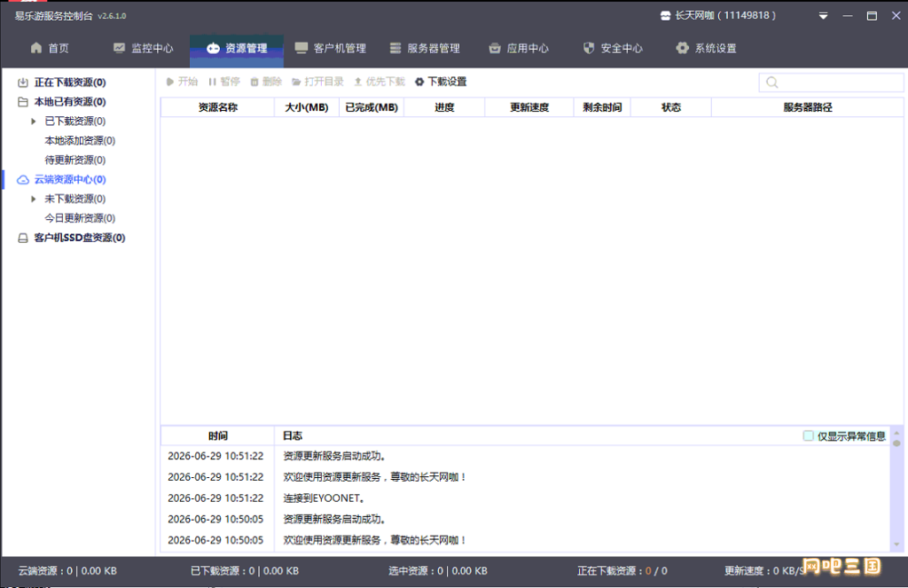
Task: Sort by 资源名称 column header
Action: click(218, 107)
